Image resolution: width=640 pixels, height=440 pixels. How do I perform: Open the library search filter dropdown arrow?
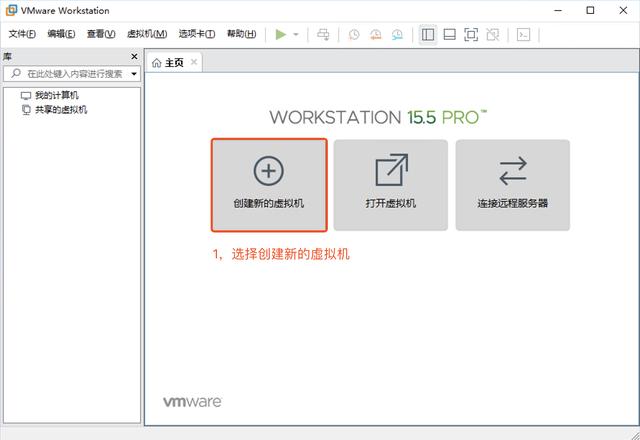click(134, 74)
